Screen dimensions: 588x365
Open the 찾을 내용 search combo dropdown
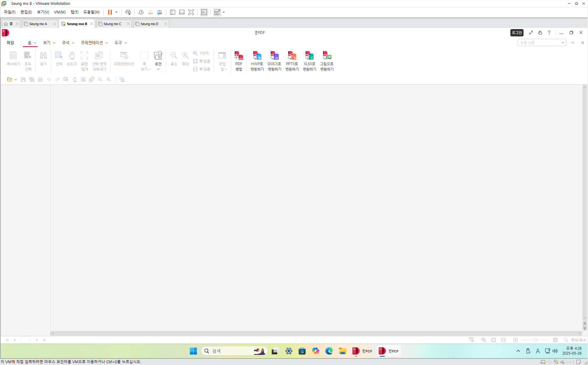563,43
